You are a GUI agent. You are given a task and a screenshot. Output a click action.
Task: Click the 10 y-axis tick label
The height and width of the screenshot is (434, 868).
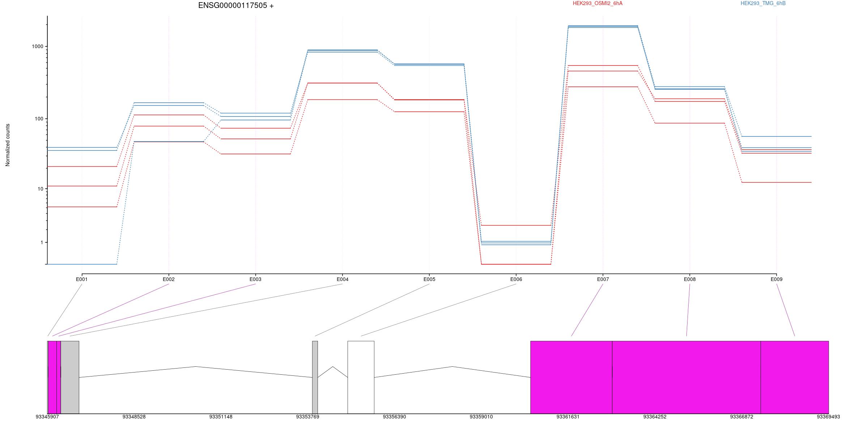41,189
